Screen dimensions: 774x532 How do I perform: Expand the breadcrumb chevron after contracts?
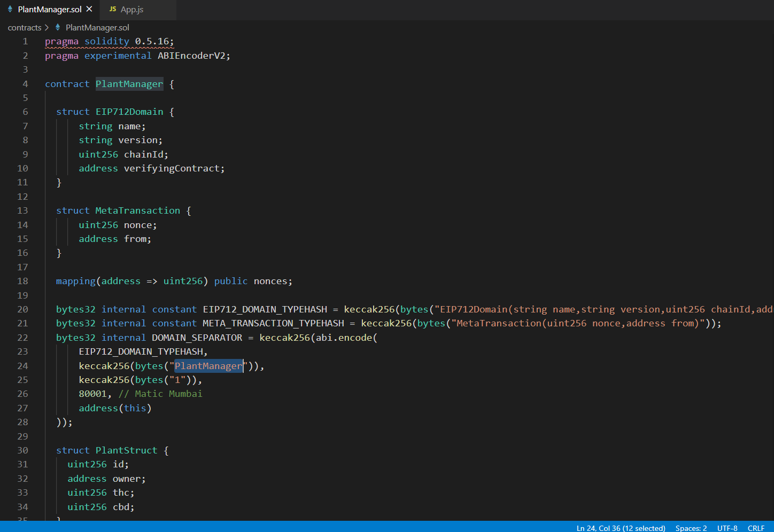coord(47,27)
